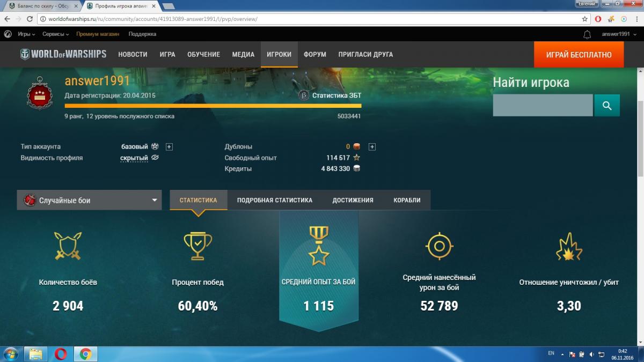
Task: Click the doubloons coin icon
Action: (x=356, y=146)
